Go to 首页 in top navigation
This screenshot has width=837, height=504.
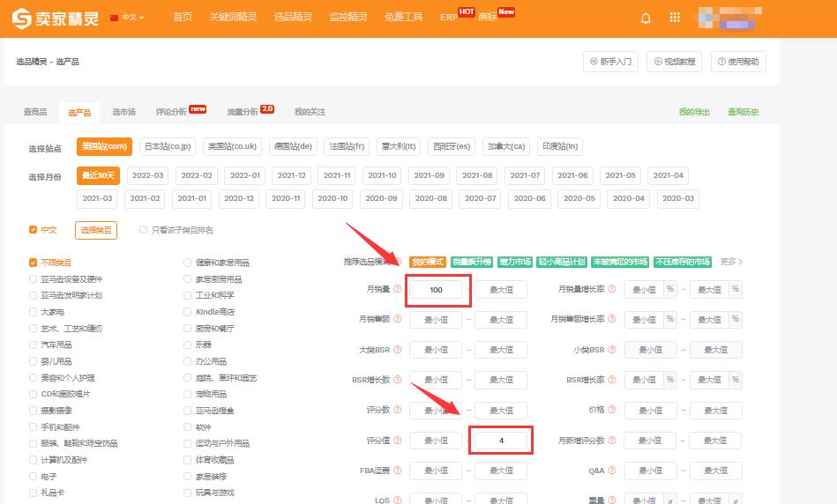183,17
